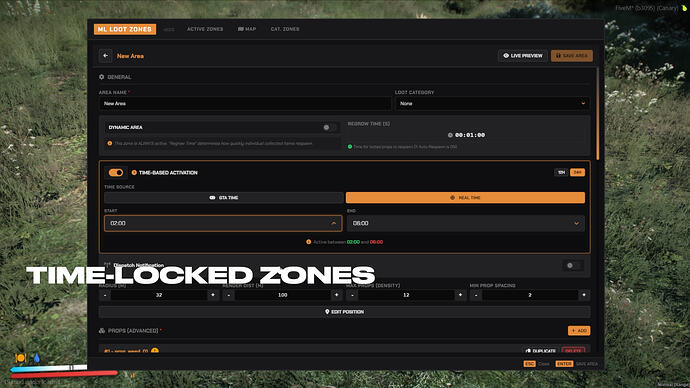The image size is (690, 388).
Task: Click the Save Area button
Action: click(x=572, y=56)
